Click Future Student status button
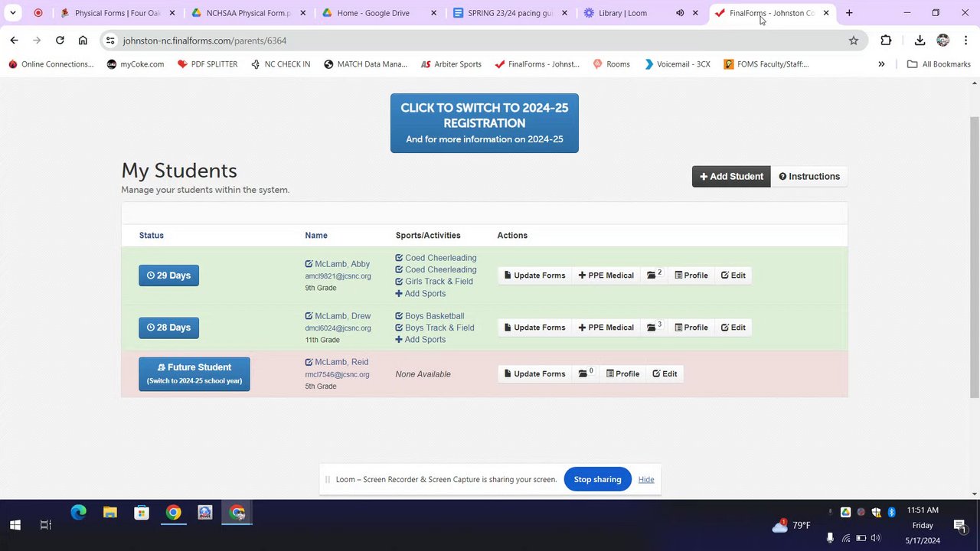 click(x=194, y=373)
